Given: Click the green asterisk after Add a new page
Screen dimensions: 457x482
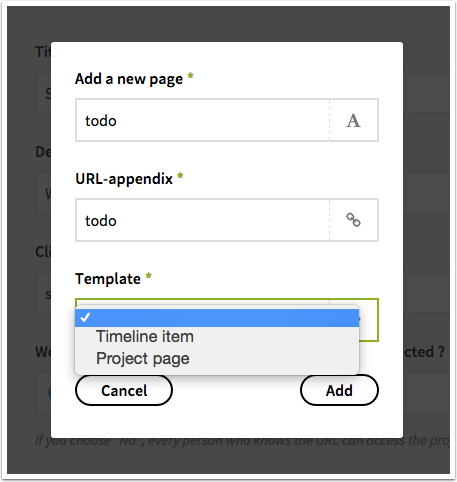Looking at the screenshot, I should pyautogui.click(x=190, y=76).
